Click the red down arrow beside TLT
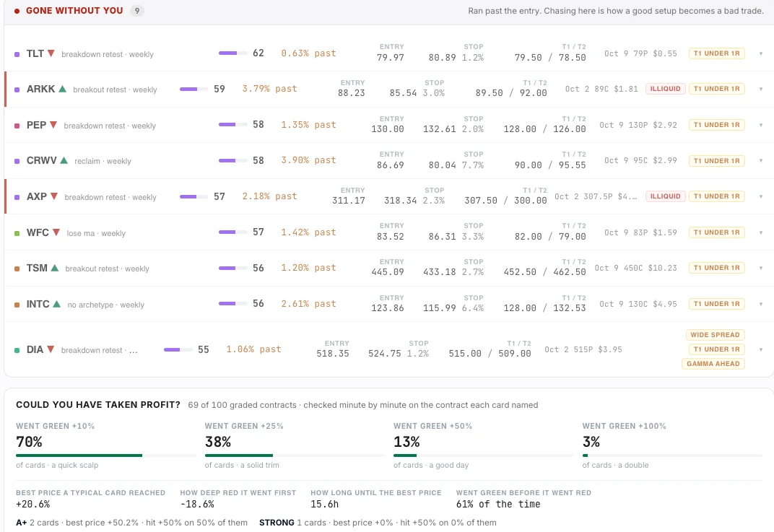The image size is (774, 532). (51, 53)
